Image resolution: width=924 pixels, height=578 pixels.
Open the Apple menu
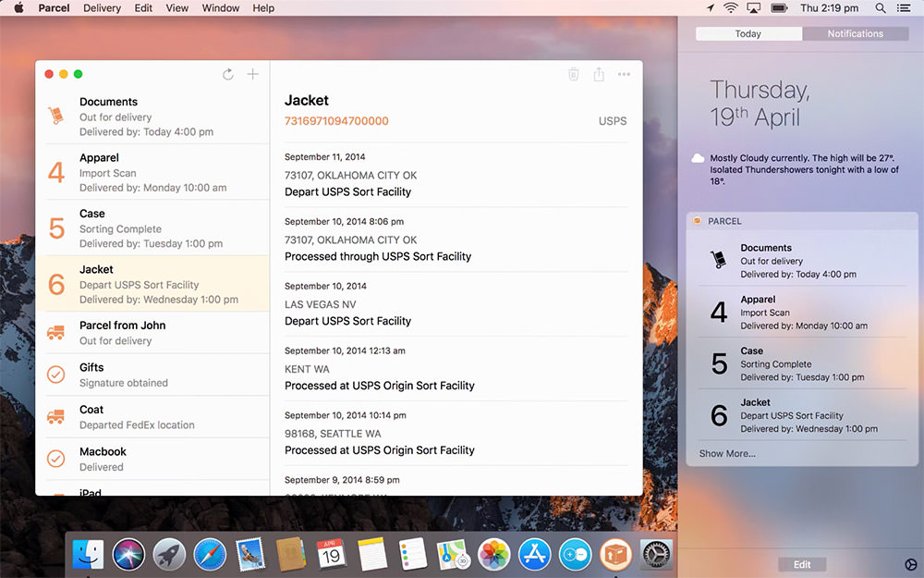tap(18, 8)
